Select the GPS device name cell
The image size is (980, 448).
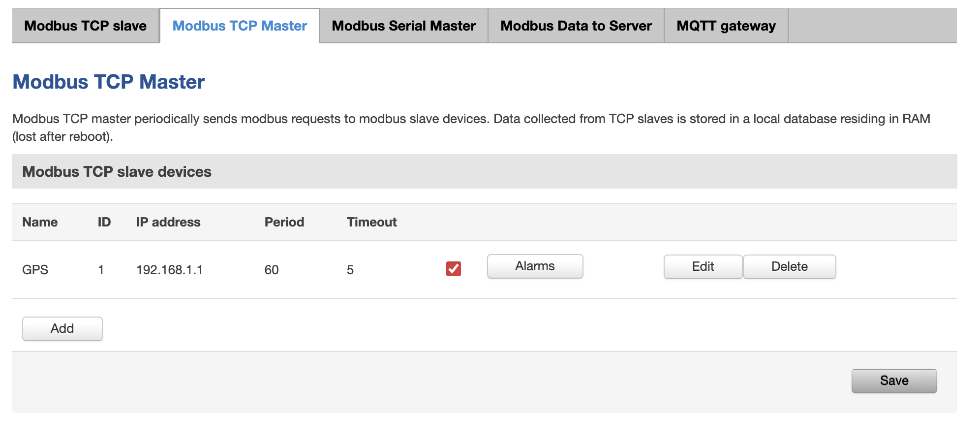pos(35,270)
